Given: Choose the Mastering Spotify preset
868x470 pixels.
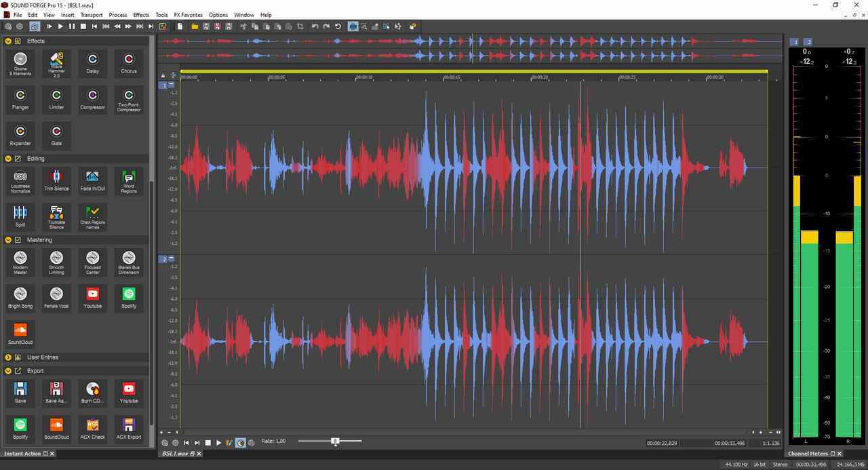Looking at the screenshot, I should coord(128,298).
